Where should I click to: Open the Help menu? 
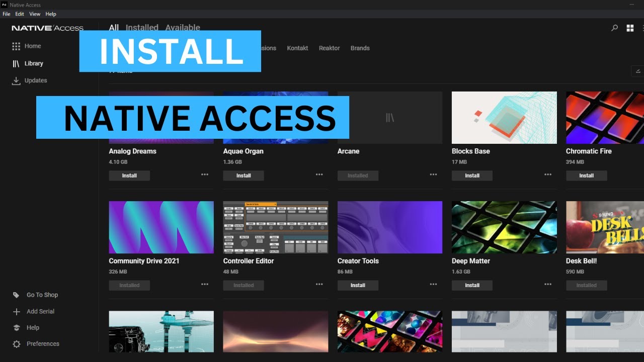51,14
